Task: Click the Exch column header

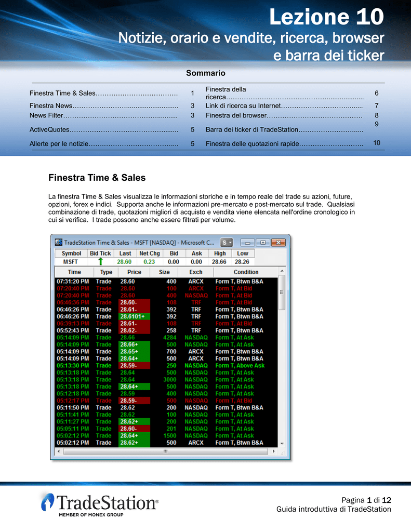Action: click(196, 272)
